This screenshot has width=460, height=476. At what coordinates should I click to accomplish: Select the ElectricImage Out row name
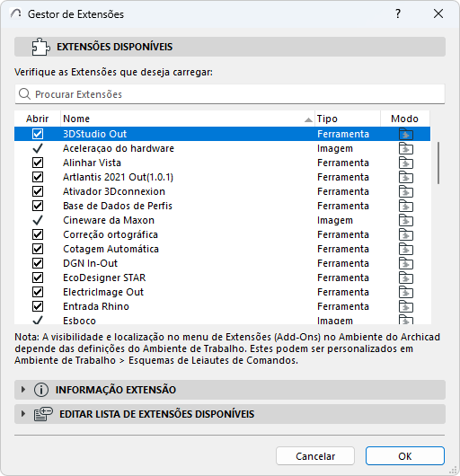[x=103, y=292]
